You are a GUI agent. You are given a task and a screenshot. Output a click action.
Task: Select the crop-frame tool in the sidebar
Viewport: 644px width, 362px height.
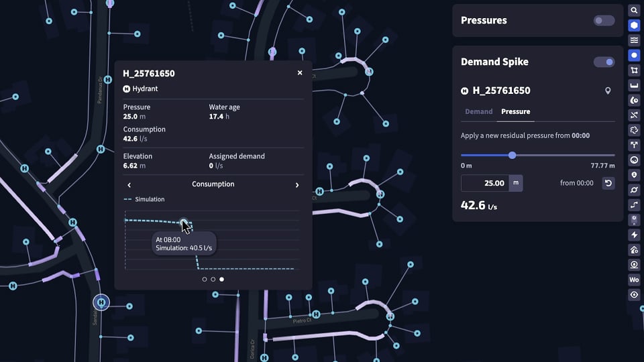point(634,70)
